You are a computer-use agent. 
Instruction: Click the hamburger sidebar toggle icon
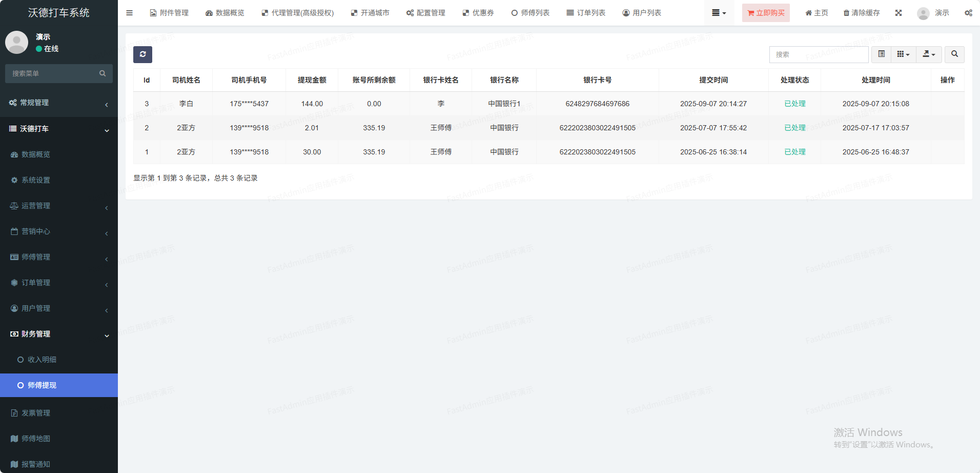pos(129,13)
